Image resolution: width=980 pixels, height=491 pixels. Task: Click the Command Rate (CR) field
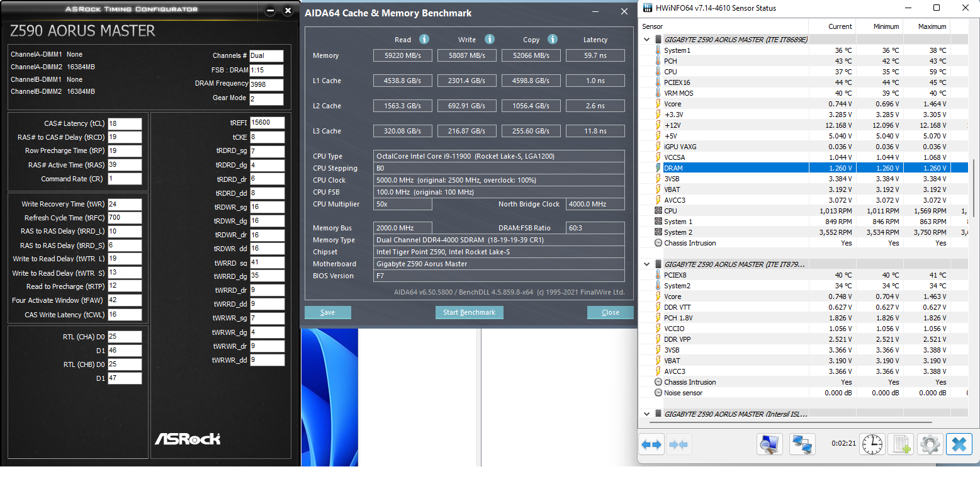(125, 179)
